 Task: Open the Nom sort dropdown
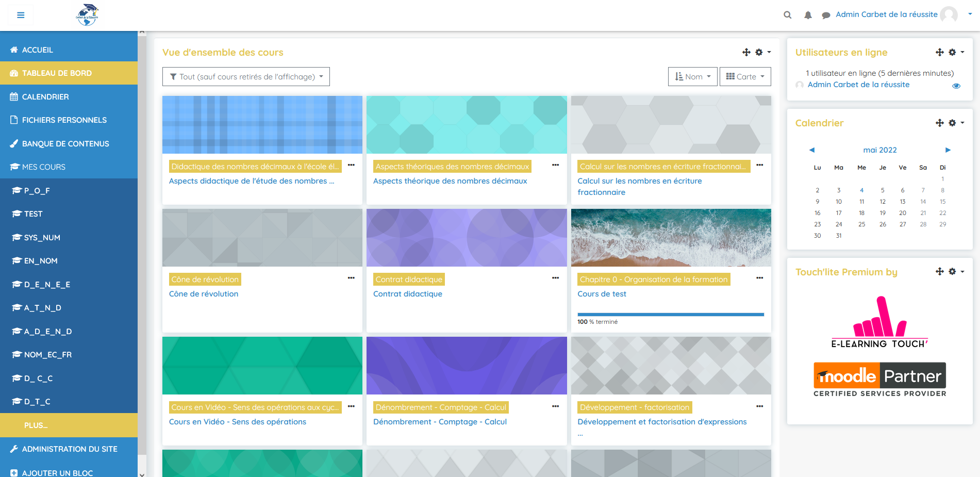tap(692, 77)
